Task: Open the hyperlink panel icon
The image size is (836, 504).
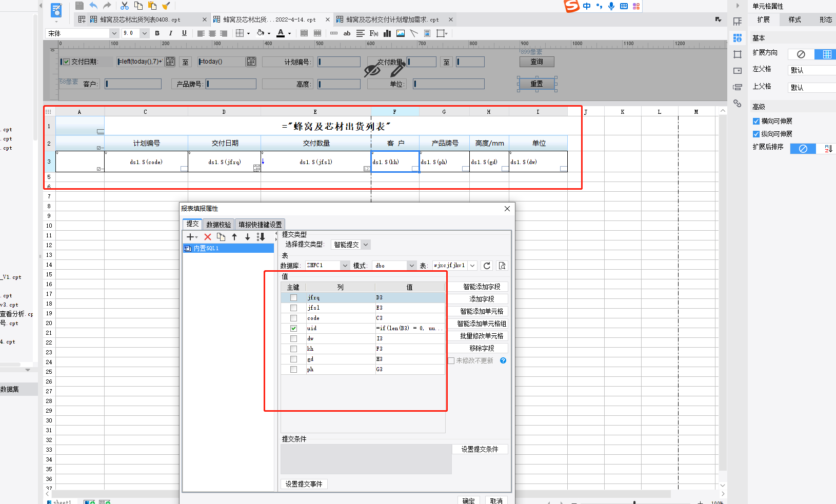Action: (x=738, y=104)
